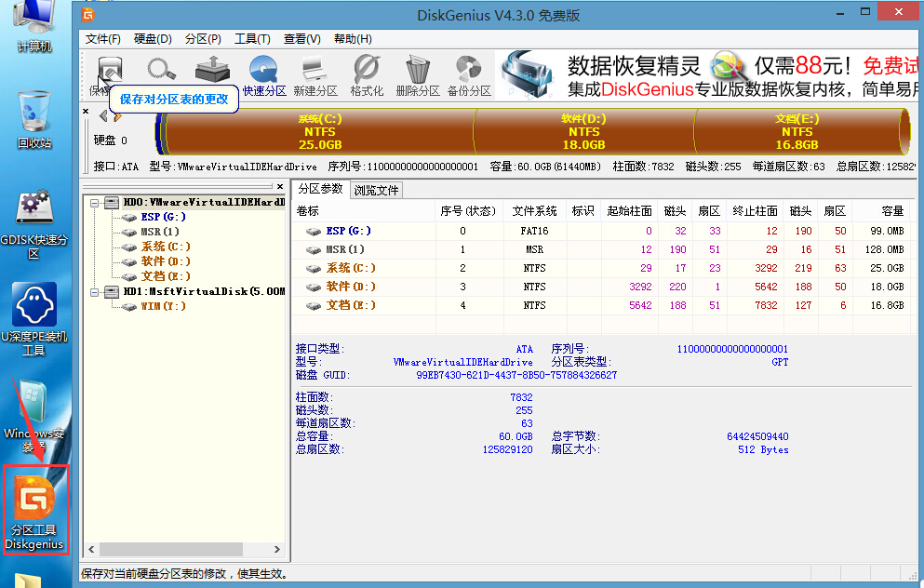
Task: Click 文档(E:) row in partition table
Action: pyautogui.click(x=601, y=305)
